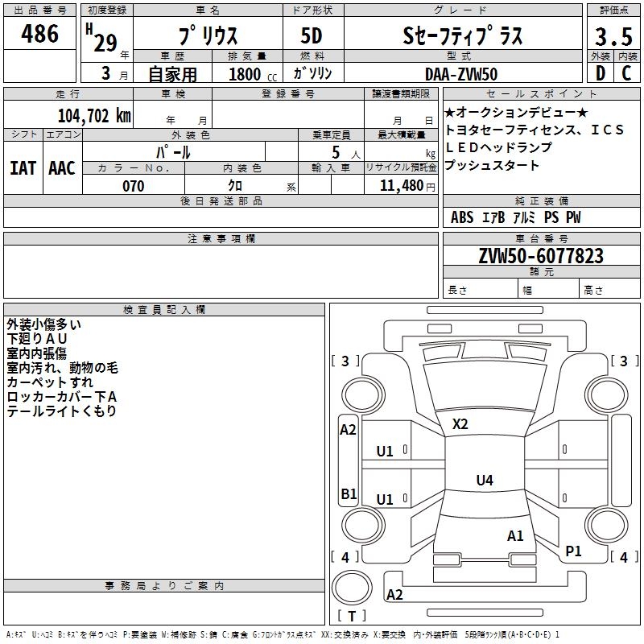Click the inspector note 下廻りAU

pyautogui.click(x=37, y=339)
